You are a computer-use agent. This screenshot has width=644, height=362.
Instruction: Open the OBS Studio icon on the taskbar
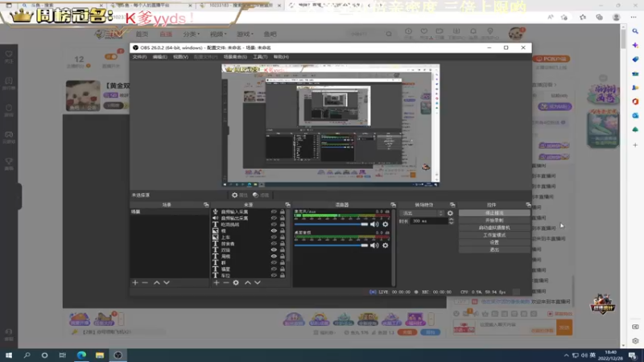coord(118,355)
